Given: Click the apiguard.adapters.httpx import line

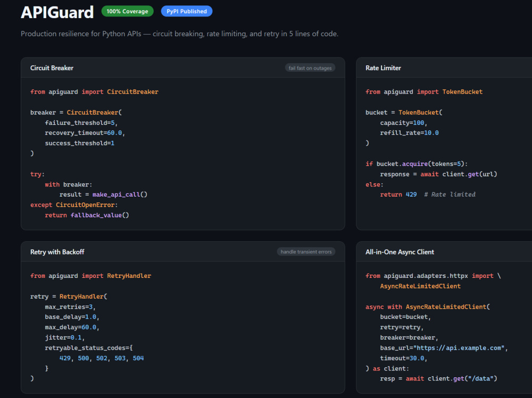Looking at the screenshot, I should coord(433,276).
